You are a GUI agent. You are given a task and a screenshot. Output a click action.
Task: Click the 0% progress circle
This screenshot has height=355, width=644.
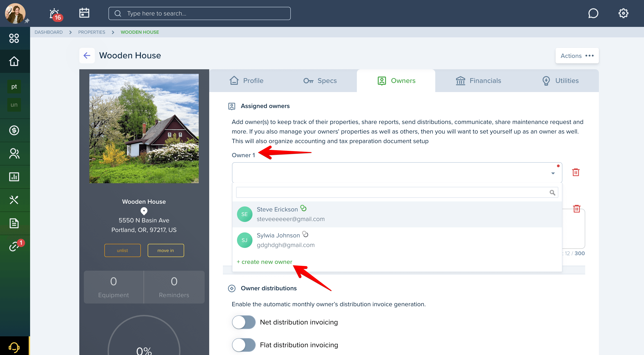pyautogui.click(x=144, y=335)
